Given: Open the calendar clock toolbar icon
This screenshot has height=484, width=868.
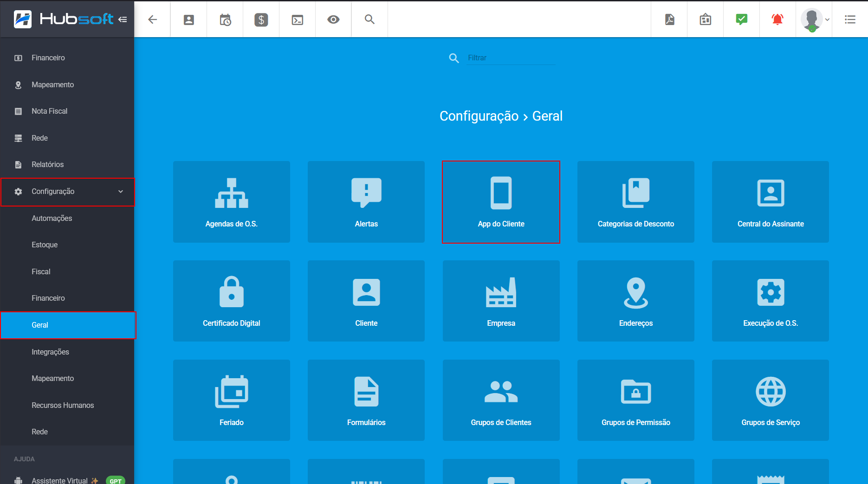Looking at the screenshot, I should click(225, 19).
